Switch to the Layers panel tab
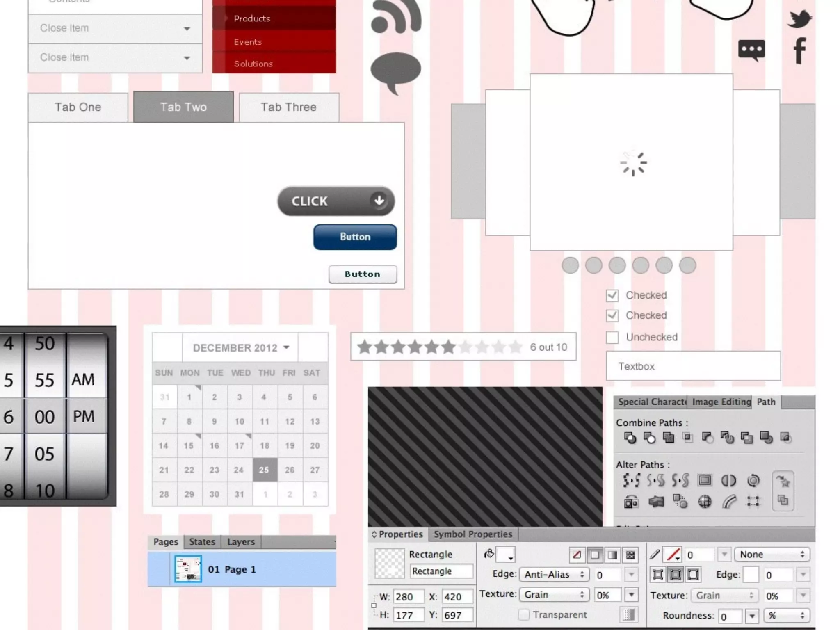The width and height of the screenshot is (840, 630). (x=241, y=542)
